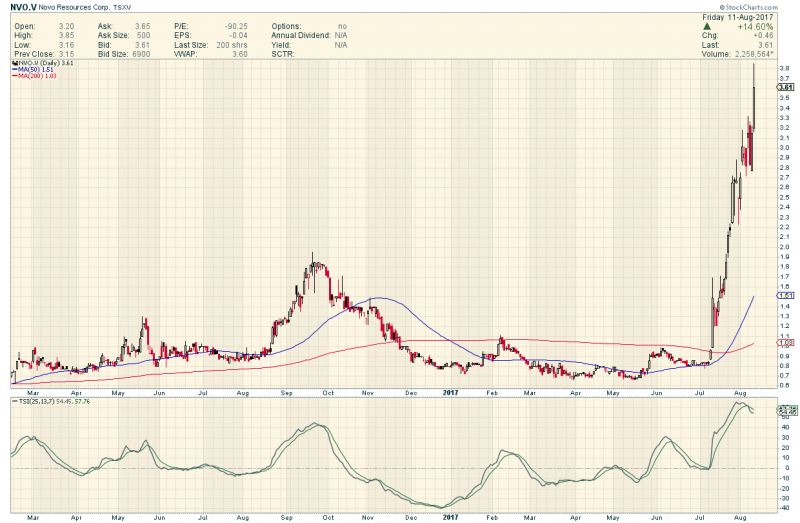The image size is (800, 523).
Task: Click the 2017 year label under TSI panel
Action: (x=451, y=517)
